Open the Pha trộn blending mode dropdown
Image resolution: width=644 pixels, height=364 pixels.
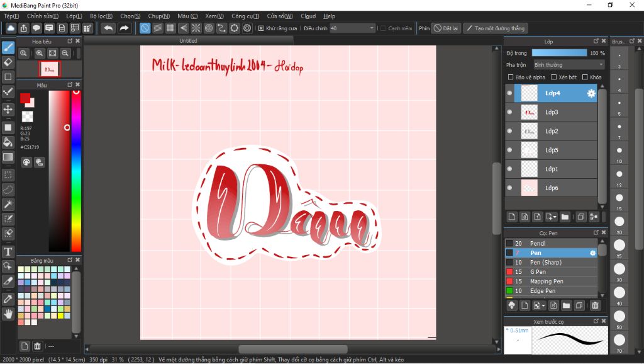[569, 65]
